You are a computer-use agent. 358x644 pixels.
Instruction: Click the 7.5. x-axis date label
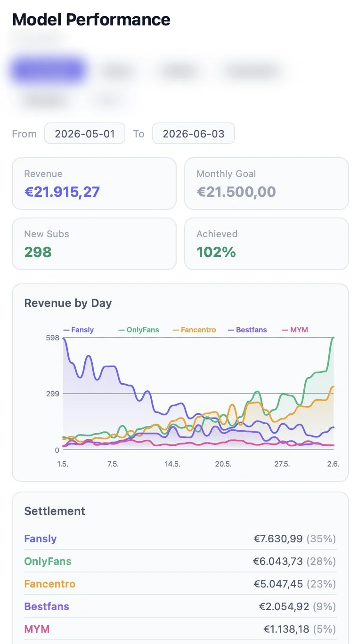click(113, 464)
